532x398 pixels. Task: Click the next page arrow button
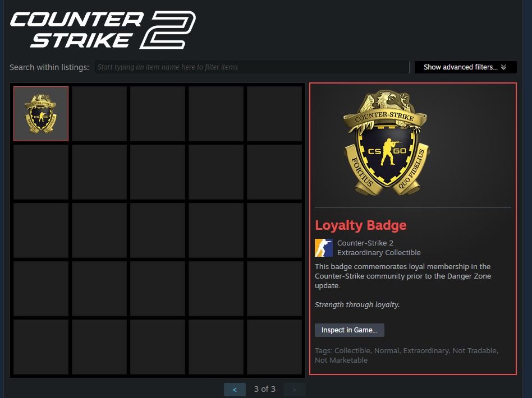(x=295, y=390)
